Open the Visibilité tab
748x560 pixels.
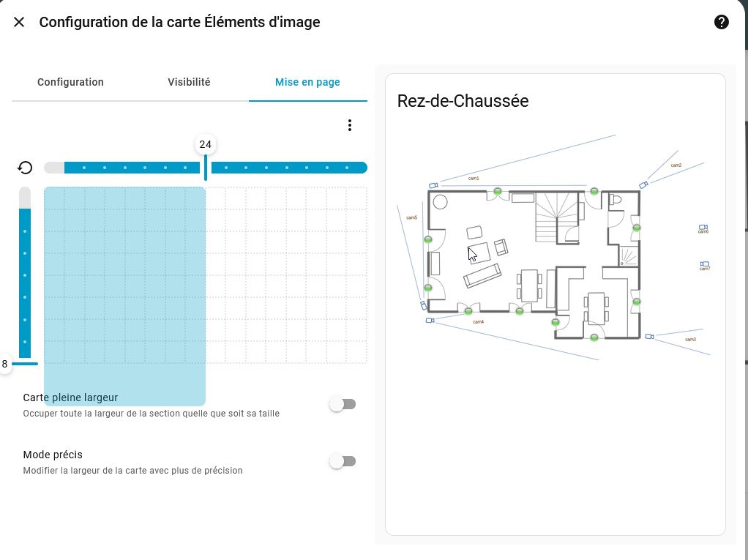point(189,82)
